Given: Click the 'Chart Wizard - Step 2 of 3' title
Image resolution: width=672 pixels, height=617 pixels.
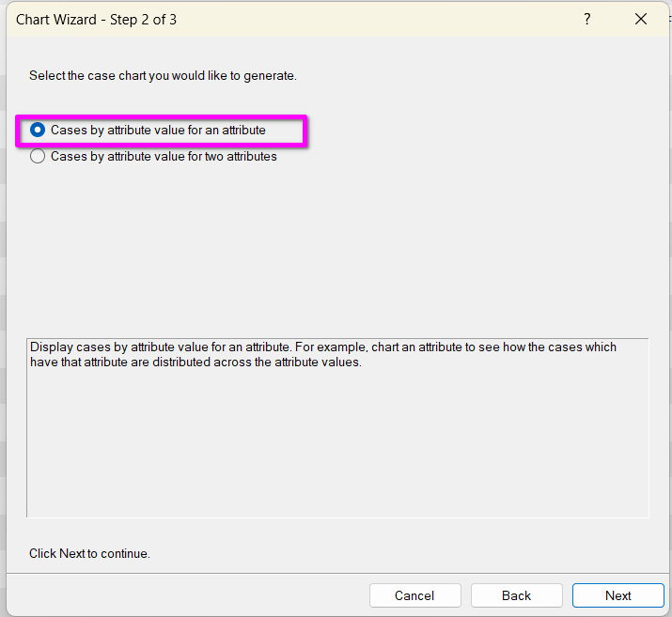Looking at the screenshot, I should coord(96,19).
